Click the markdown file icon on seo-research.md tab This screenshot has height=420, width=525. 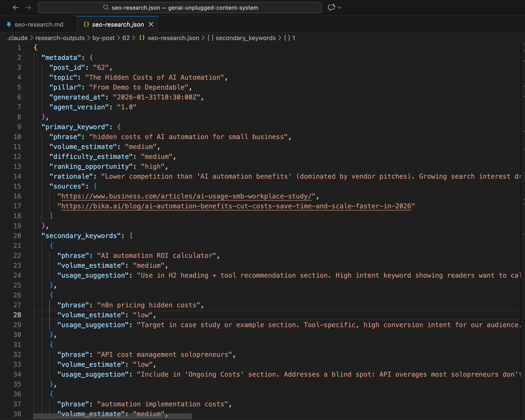tap(9, 24)
